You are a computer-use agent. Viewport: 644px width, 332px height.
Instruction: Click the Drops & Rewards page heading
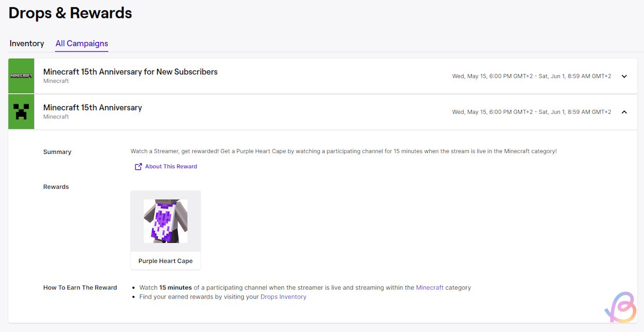point(70,13)
